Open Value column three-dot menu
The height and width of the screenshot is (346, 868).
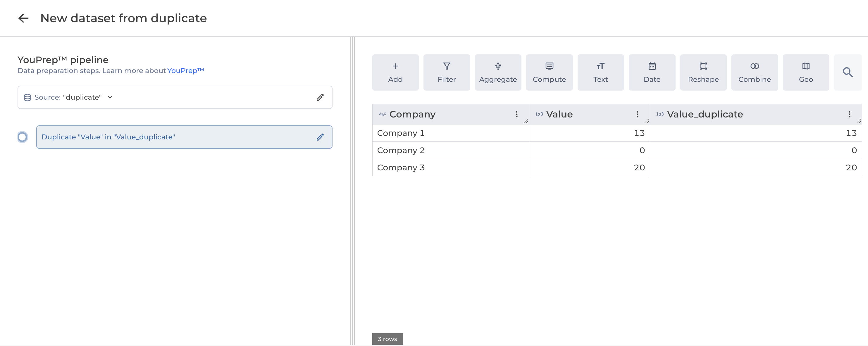(x=637, y=115)
